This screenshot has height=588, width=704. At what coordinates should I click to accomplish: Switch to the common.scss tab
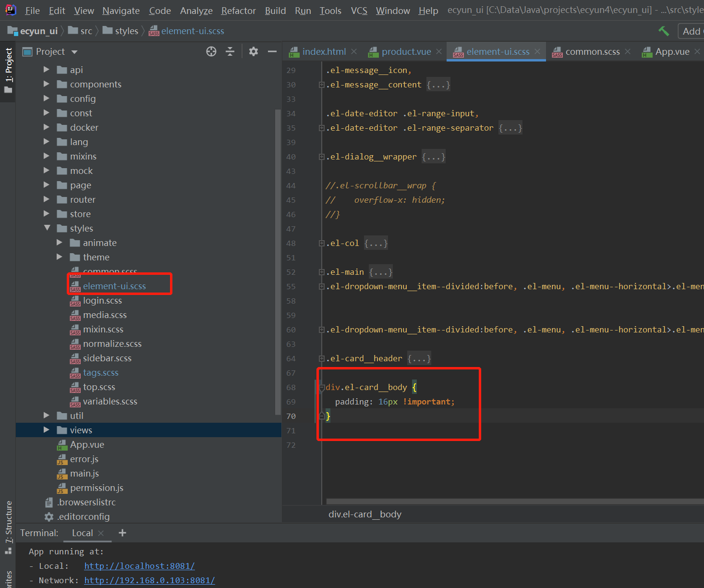[593, 51]
